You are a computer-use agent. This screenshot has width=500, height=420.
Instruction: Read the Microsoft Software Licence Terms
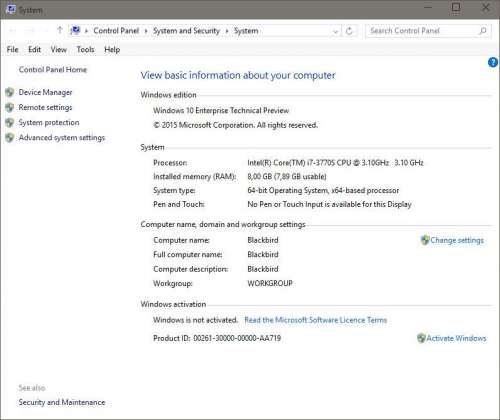click(316, 320)
